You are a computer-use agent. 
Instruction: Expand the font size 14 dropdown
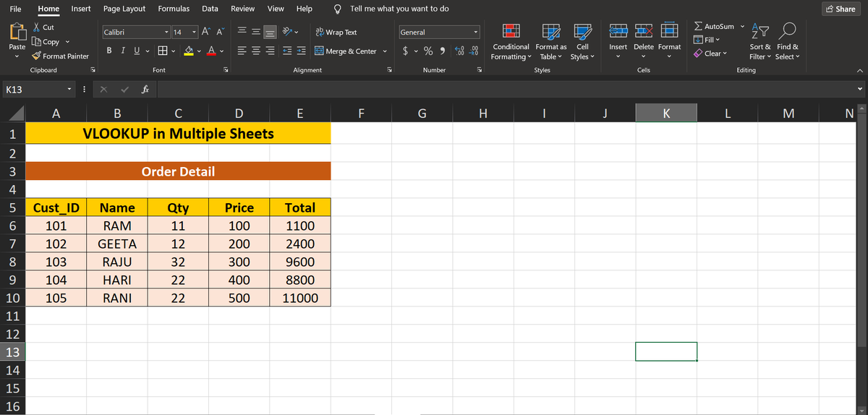pyautogui.click(x=194, y=33)
